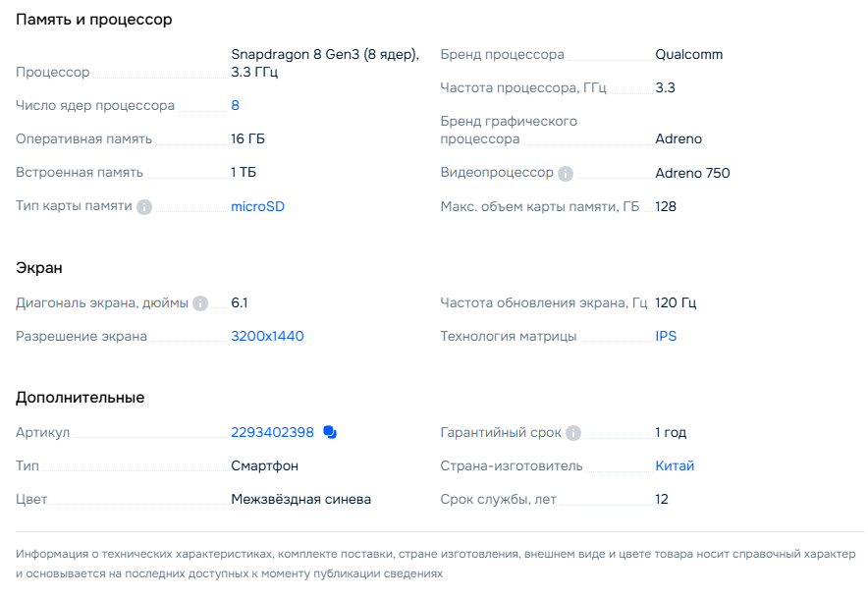Open info tooltip for Гарантийный срок
Image resolution: width=868 pixels, height=598 pixels.
[x=573, y=433]
